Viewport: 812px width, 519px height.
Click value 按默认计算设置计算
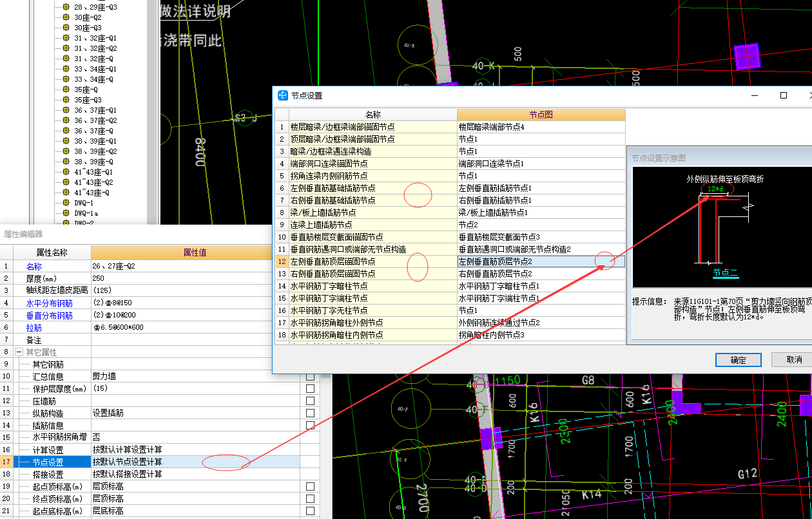pyautogui.click(x=127, y=449)
